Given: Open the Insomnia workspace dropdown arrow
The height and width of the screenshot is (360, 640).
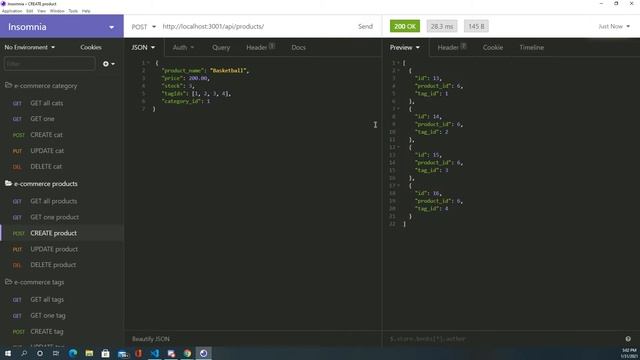Looking at the screenshot, I should pyautogui.click(x=111, y=27).
